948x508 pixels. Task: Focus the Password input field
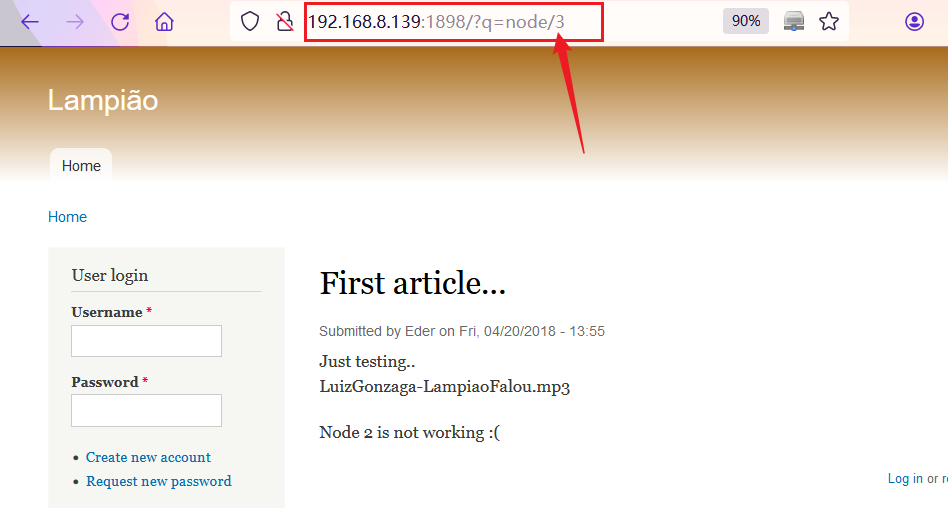point(146,410)
